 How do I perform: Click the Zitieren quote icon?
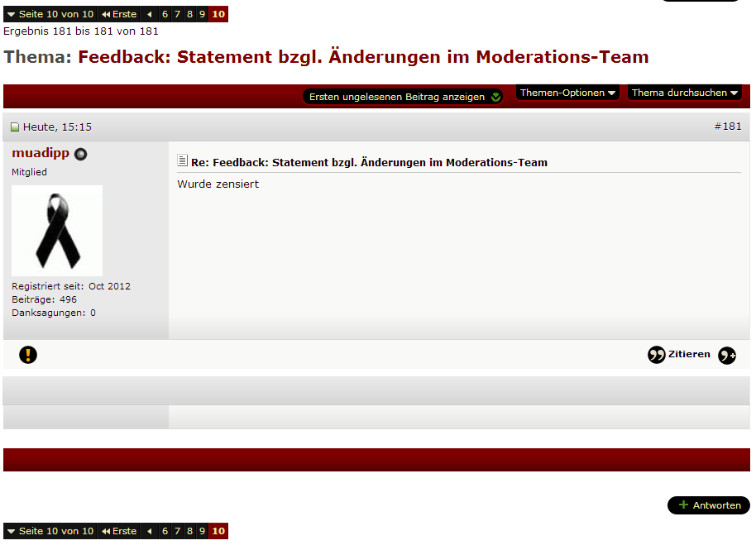click(x=657, y=355)
